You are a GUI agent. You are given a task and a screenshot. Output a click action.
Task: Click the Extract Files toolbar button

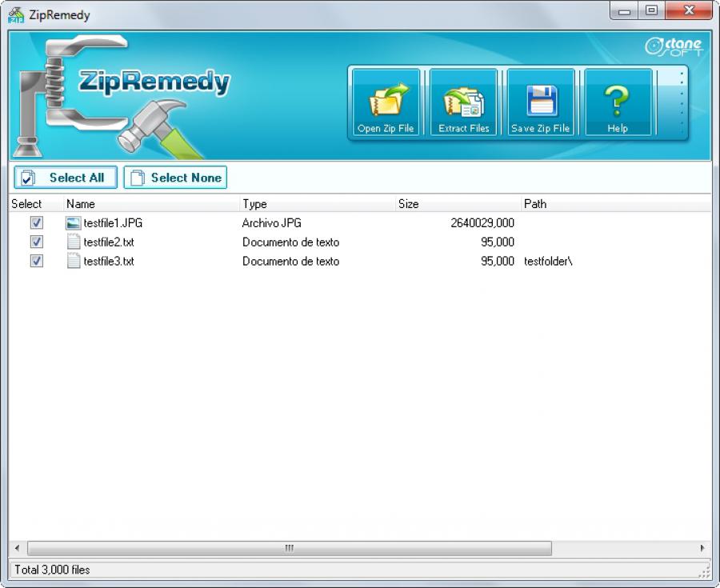tap(463, 102)
